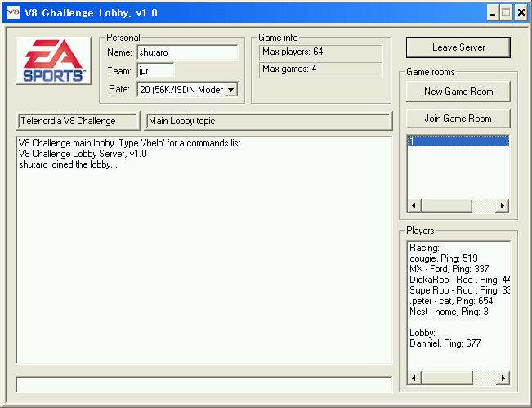
Task: Click the EA Sports logo image
Action: (x=53, y=61)
